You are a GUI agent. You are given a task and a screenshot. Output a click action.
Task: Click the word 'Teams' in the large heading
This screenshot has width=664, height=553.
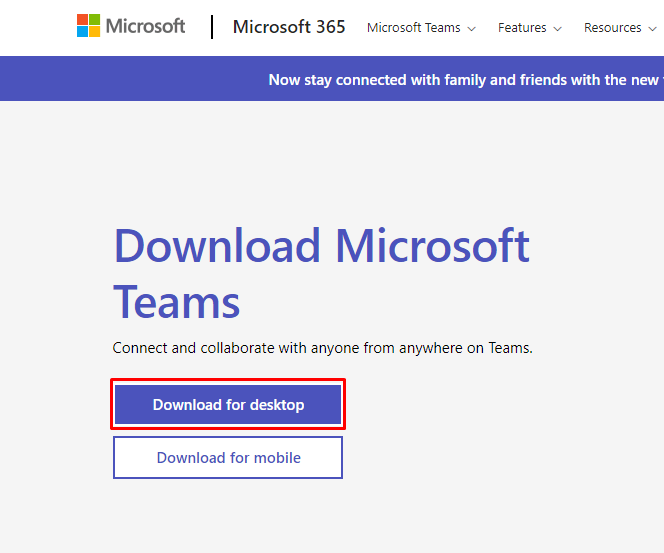click(176, 302)
